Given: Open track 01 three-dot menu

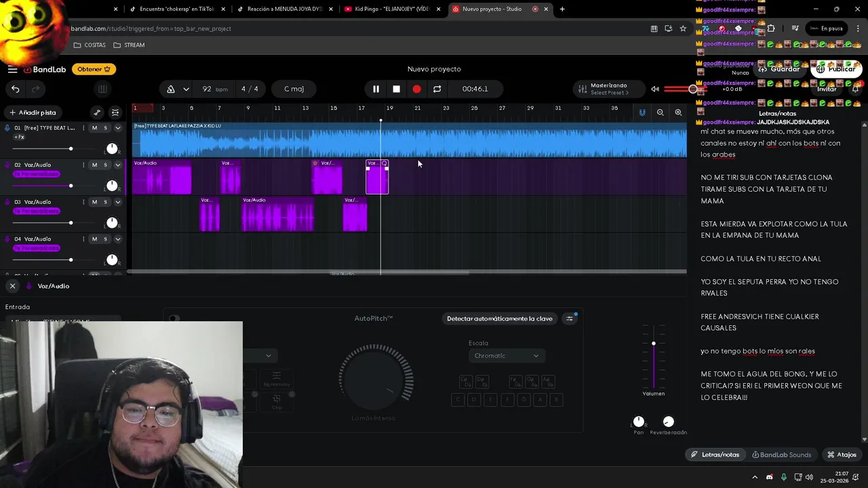Looking at the screenshot, I should click(83, 128).
